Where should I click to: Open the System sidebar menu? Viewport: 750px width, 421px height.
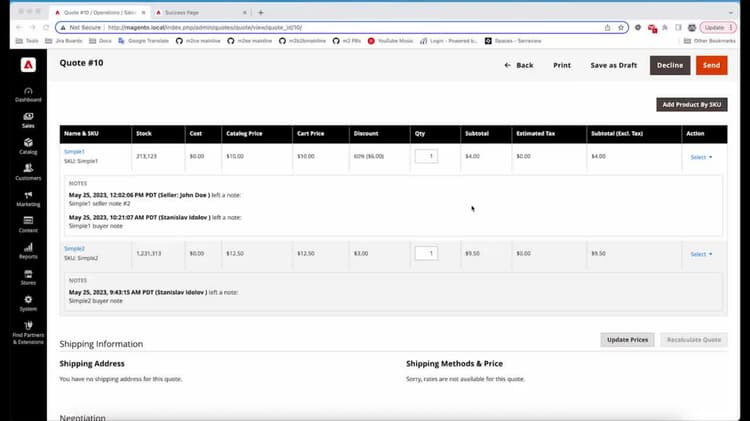(28, 303)
